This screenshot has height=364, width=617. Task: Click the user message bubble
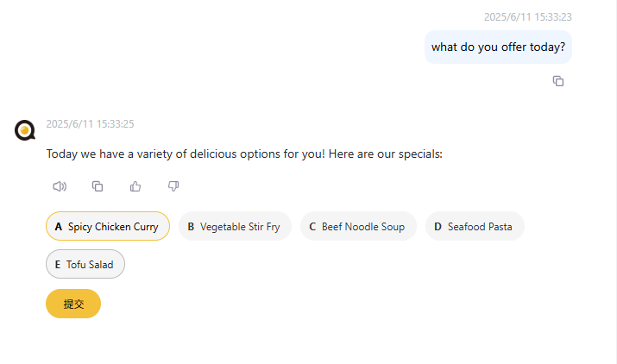point(498,47)
